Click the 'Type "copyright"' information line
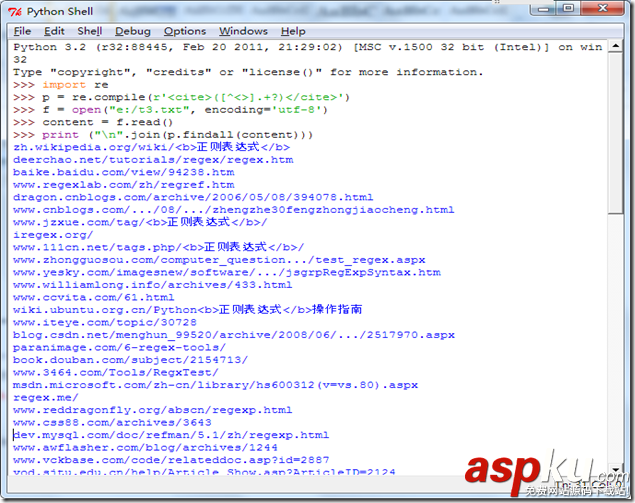 pyautogui.click(x=248, y=72)
